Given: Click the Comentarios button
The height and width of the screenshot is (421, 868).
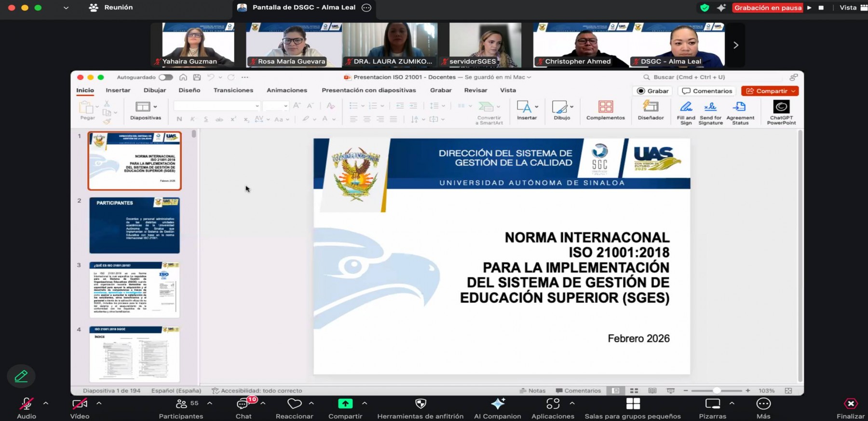Looking at the screenshot, I should (x=707, y=91).
